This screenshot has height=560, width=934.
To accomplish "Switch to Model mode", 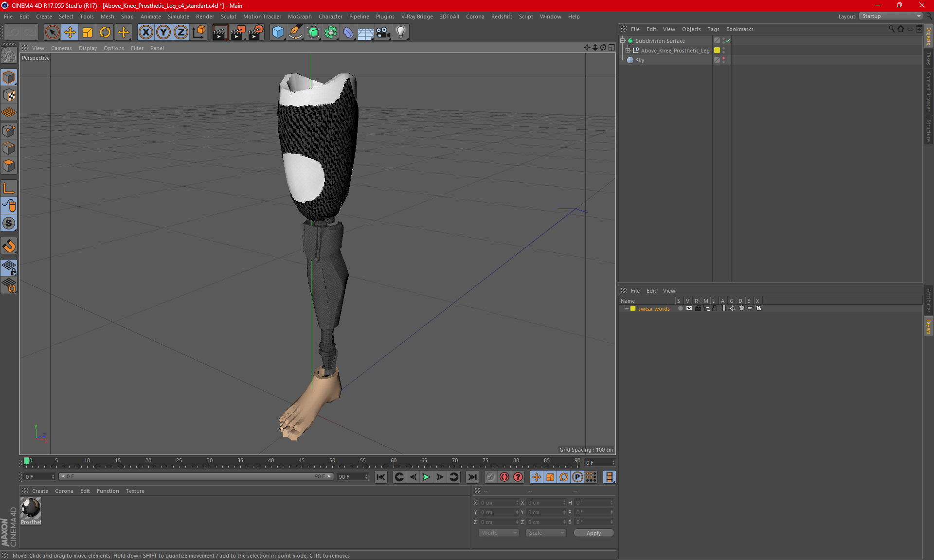I will [x=9, y=78].
